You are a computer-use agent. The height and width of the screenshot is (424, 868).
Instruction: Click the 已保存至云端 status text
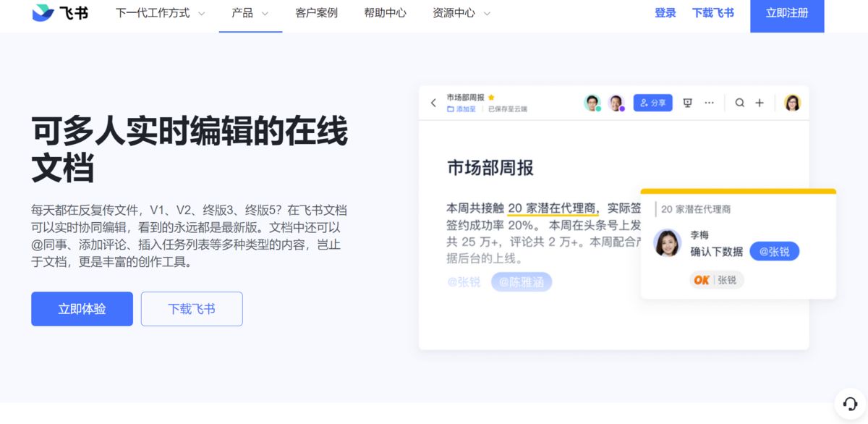click(508, 109)
